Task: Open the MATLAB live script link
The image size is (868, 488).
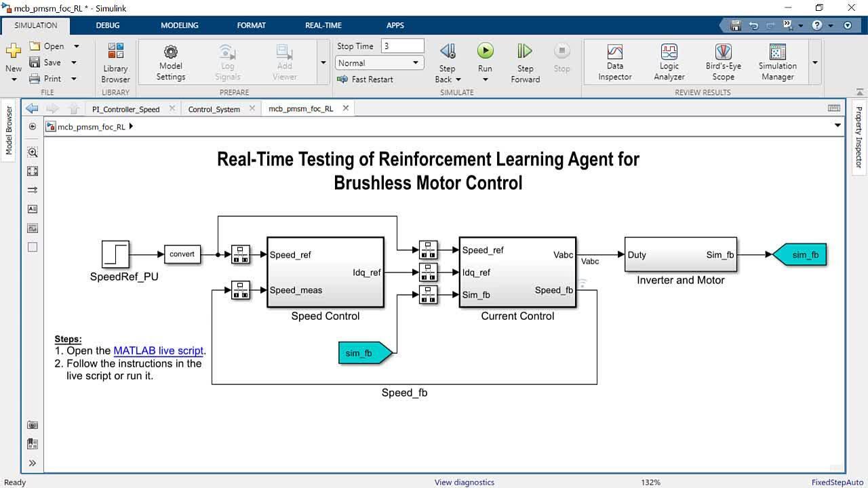Action: [x=158, y=351]
